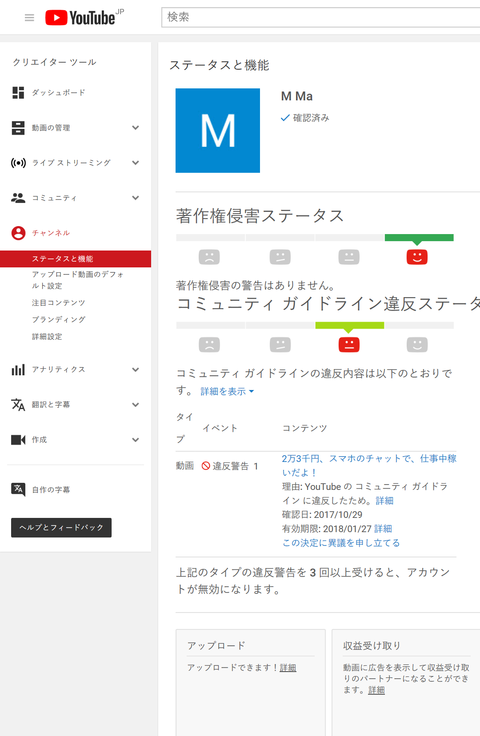The width and height of the screenshot is (480, 736).
Task: Open 詳細 link after 理由 text
Action: coord(384,500)
